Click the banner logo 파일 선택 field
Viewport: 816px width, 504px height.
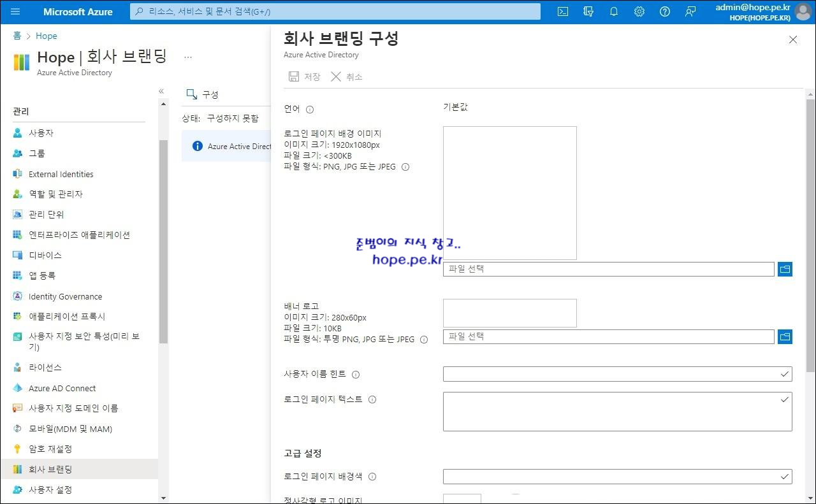tap(609, 336)
